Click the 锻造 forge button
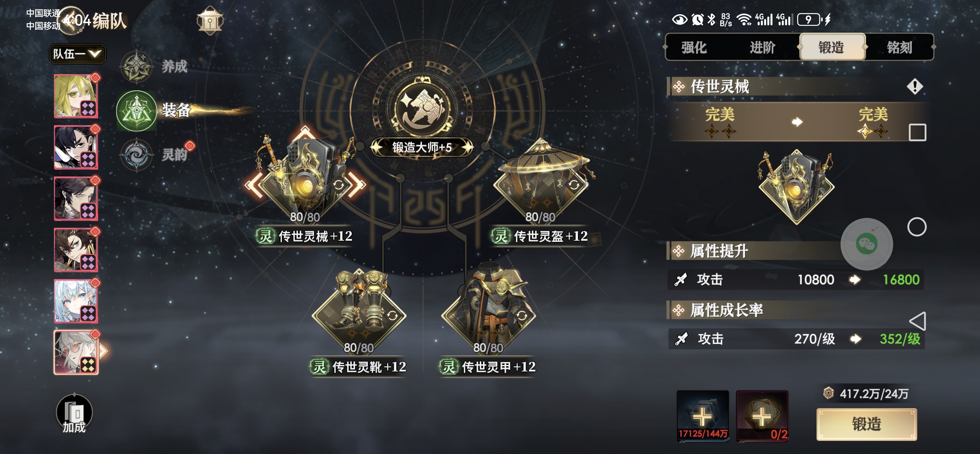This screenshot has height=454, width=980. [x=866, y=424]
